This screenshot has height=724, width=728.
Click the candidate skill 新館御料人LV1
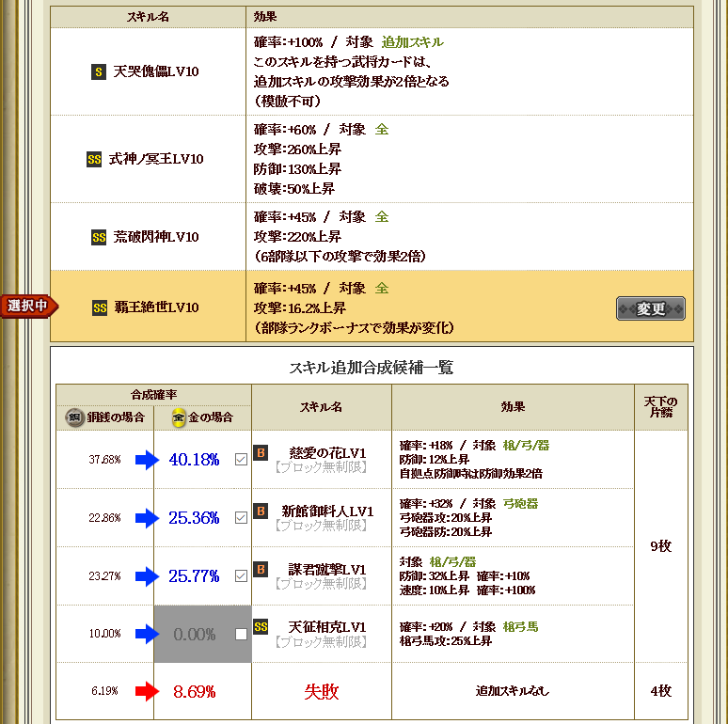click(x=327, y=512)
